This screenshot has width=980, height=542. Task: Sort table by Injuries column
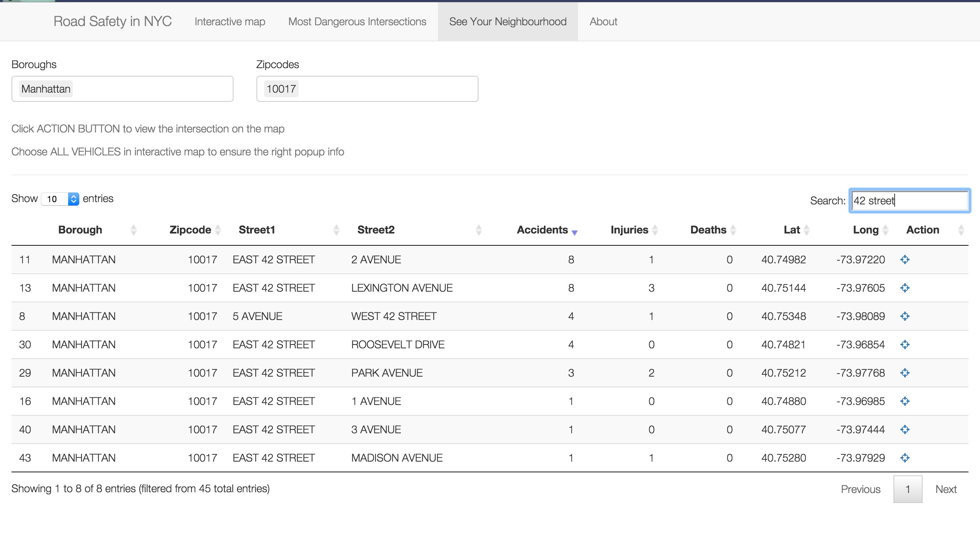(x=629, y=230)
